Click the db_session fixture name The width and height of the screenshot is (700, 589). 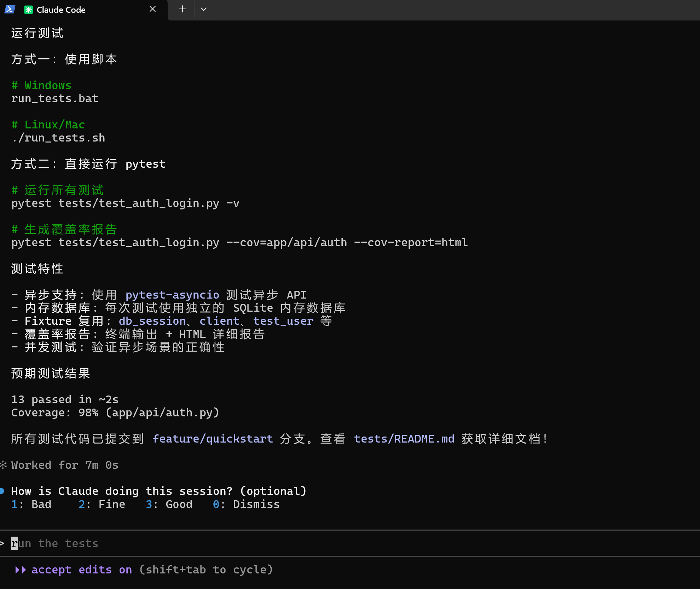pyautogui.click(x=152, y=321)
